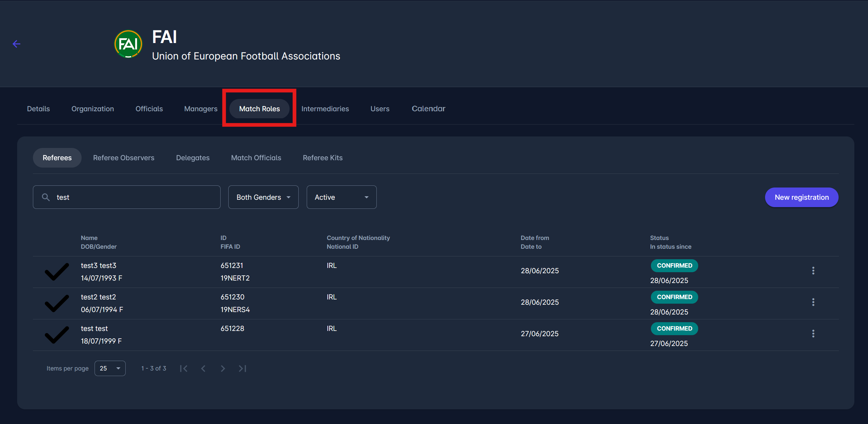Go to first page of results

click(184, 368)
